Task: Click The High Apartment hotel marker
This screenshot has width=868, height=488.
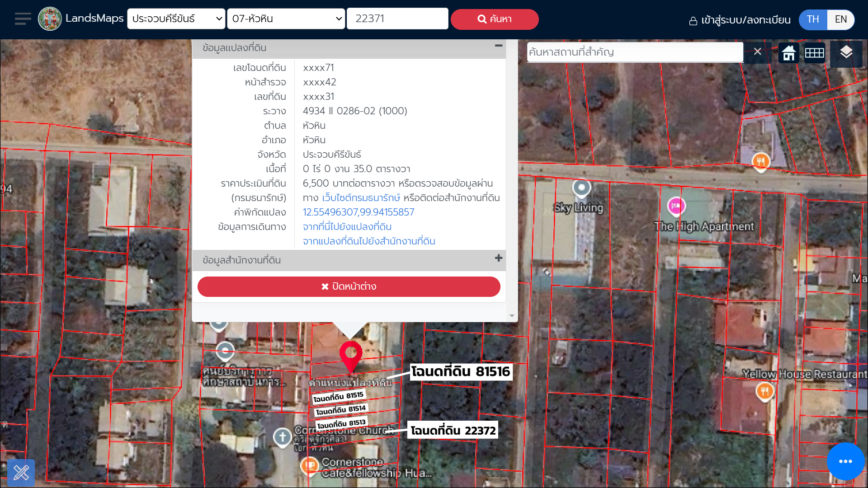Action: point(676,206)
